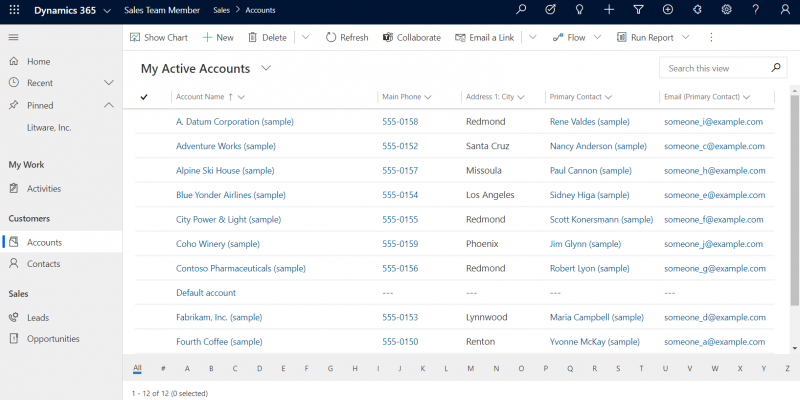Open the Default account record
The width and height of the screenshot is (800, 400).
(x=206, y=293)
